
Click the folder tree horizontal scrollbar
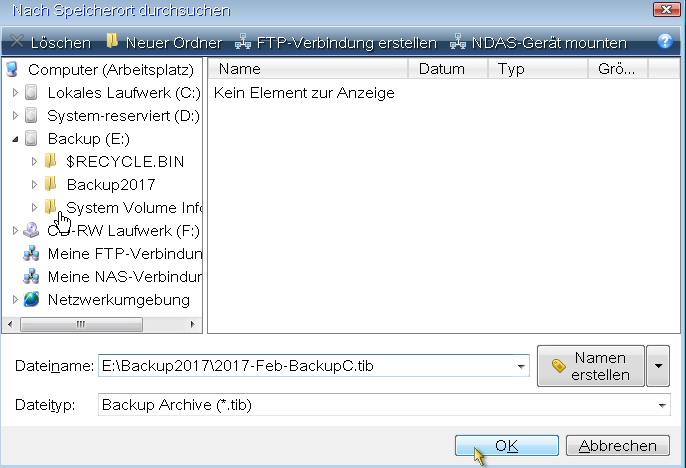[100, 324]
